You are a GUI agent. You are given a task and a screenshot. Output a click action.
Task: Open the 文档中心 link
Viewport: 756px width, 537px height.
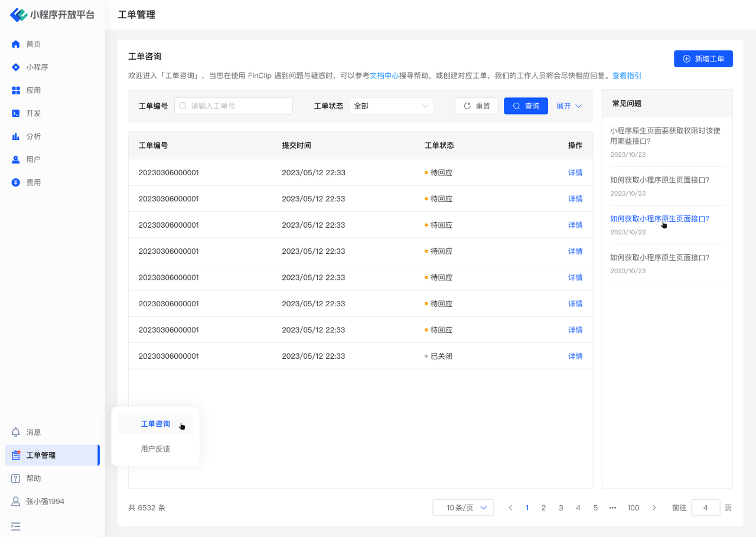coord(384,76)
